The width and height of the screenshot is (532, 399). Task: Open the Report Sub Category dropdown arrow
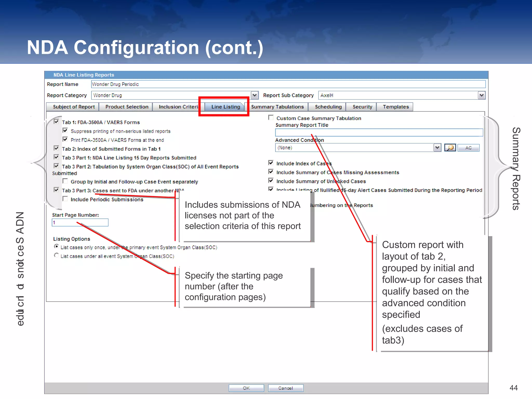[x=481, y=95]
